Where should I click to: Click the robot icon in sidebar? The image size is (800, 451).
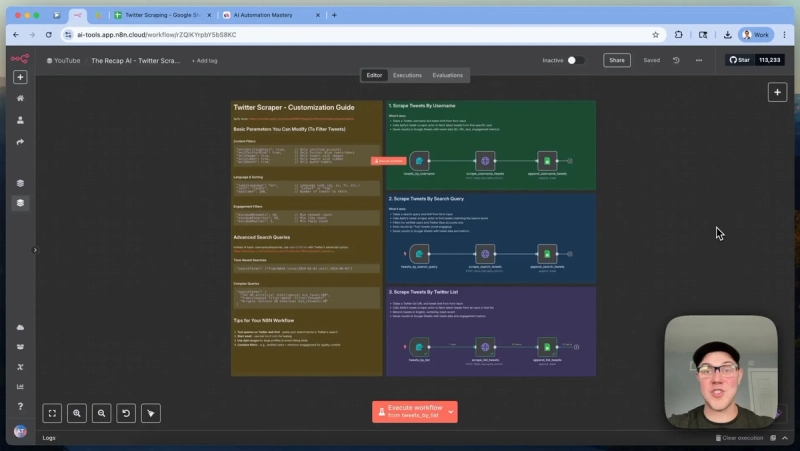pyautogui.click(x=20, y=347)
